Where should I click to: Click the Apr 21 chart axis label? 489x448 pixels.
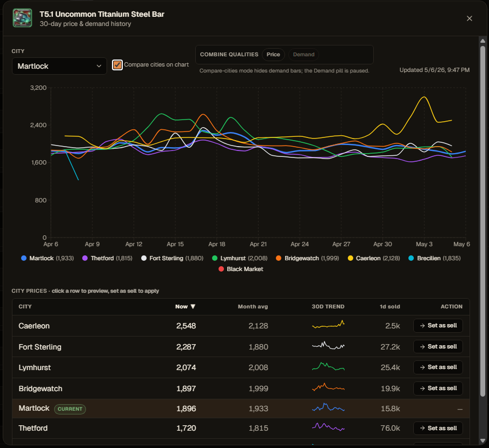[x=258, y=244]
